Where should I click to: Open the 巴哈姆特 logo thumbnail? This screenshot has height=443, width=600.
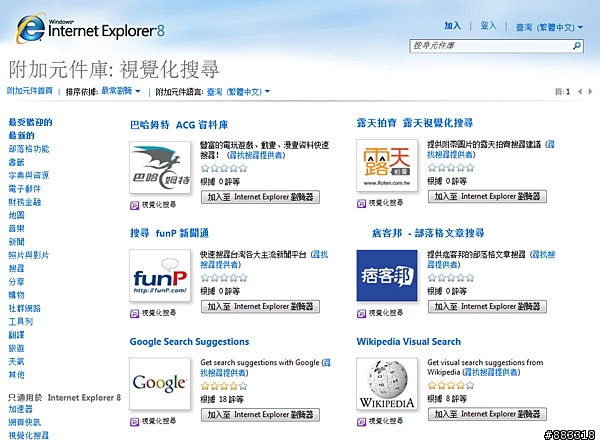click(x=160, y=168)
